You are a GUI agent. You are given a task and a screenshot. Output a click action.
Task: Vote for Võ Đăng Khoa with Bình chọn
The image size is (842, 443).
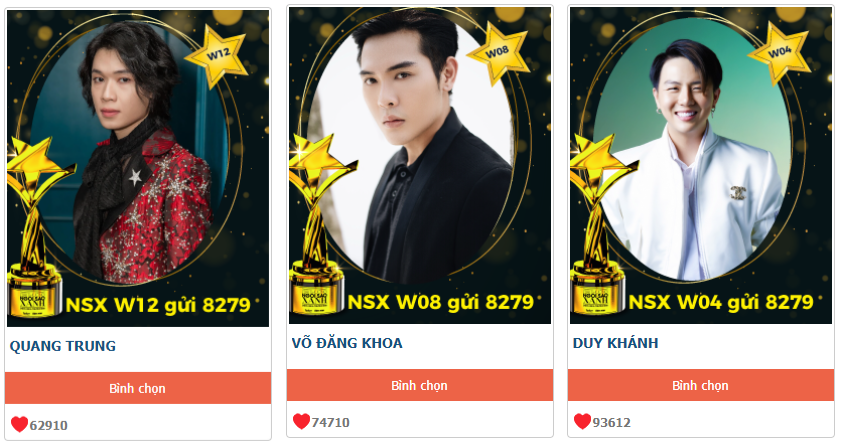419,386
